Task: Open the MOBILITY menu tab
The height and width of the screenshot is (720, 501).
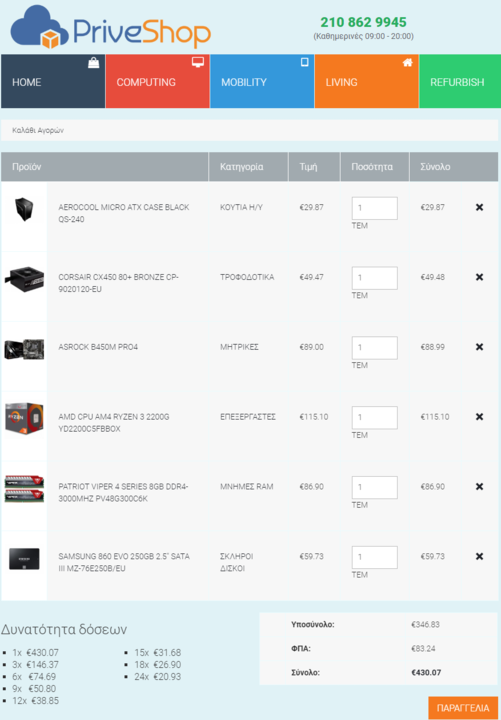Action: tap(262, 81)
